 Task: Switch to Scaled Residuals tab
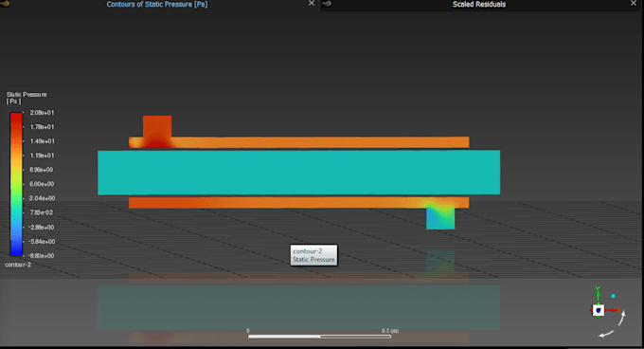tap(479, 4)
